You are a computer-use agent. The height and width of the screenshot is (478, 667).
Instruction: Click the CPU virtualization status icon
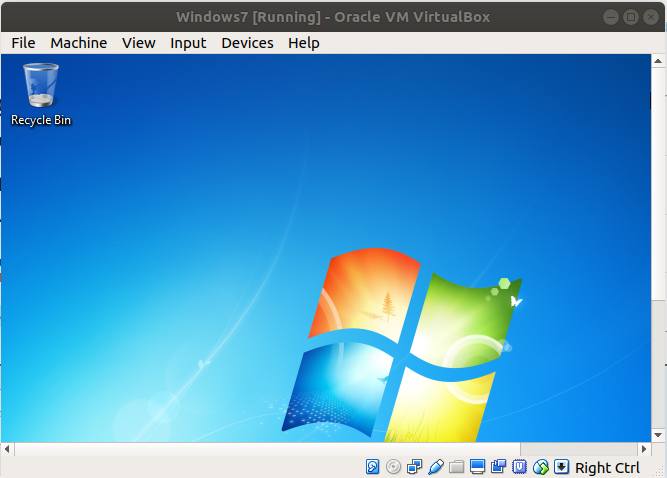(x=519, y=467)
